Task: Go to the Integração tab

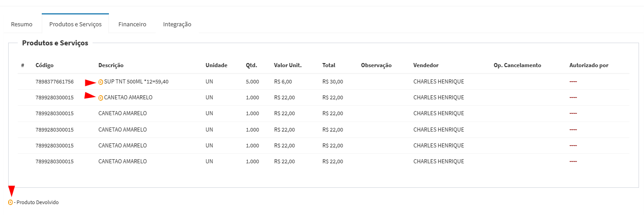Action: 177,24
